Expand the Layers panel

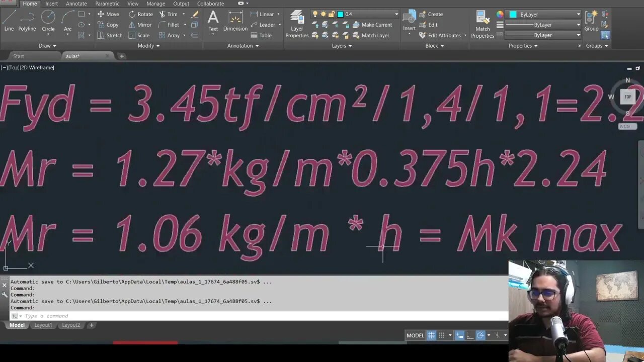tap(342, 46)
